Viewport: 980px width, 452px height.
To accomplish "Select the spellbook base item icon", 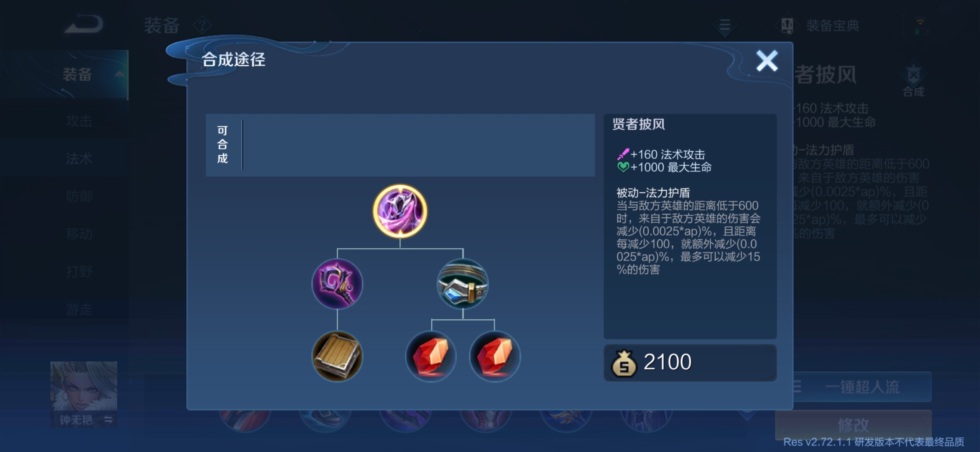I will pos(337,356).
